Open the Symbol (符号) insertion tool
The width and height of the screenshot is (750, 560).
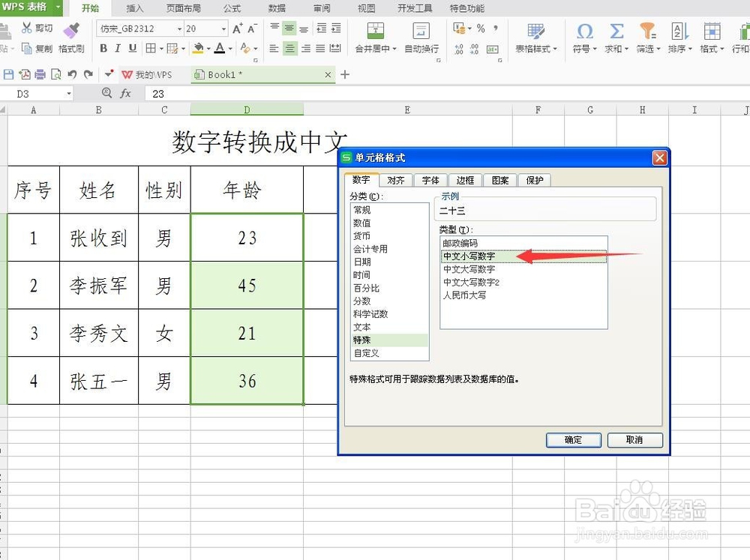585,34
